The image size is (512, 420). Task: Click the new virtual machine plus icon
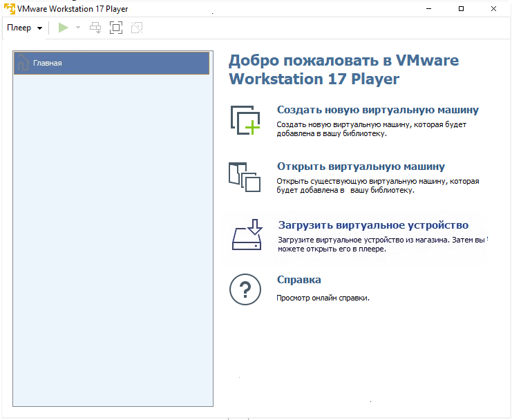click(245, 120)
